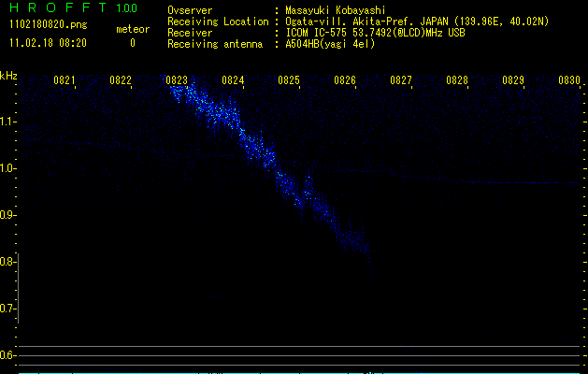Screen dimensions: 588x374
Task: Click time marker 0826
Action: 345,80
